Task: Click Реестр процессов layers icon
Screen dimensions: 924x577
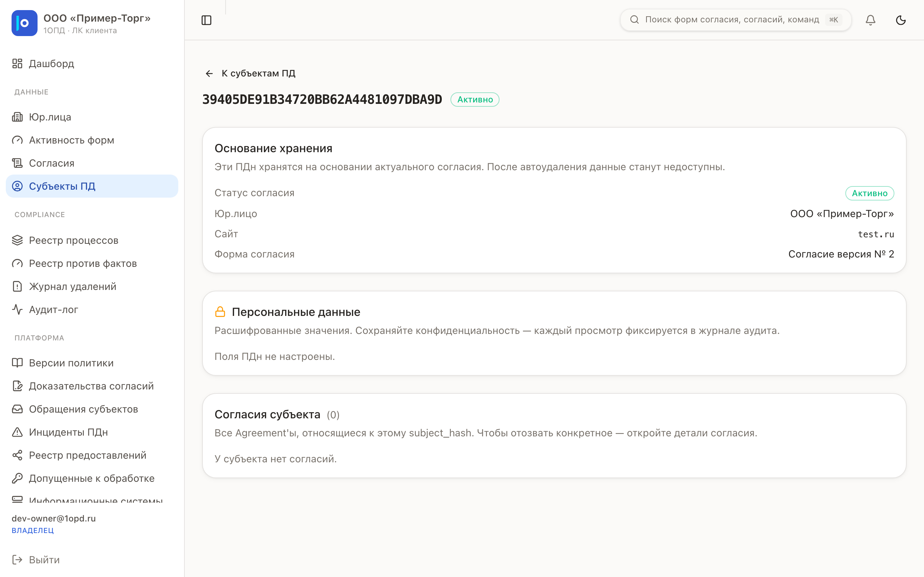Action: coord(17,240)
